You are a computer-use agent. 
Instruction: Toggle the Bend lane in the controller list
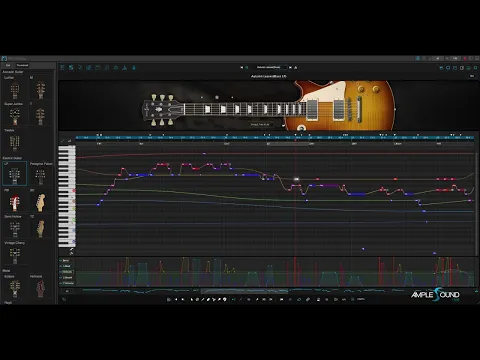click(x=67, y=260)
